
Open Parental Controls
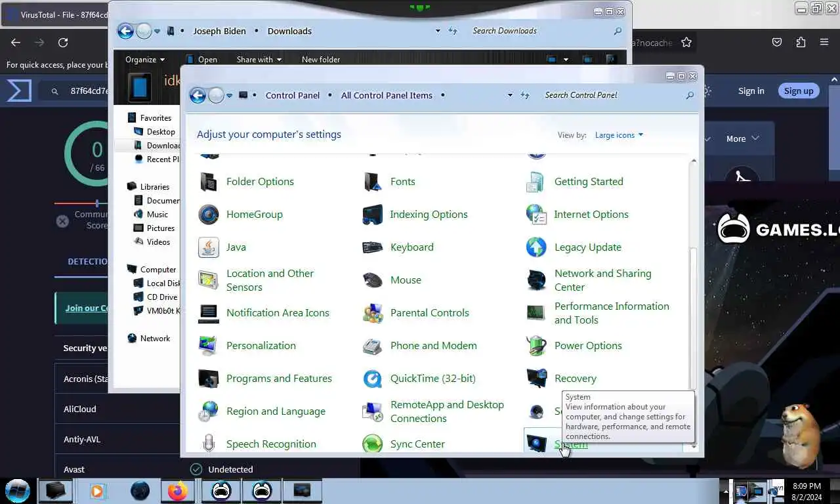[x=416, y=313]
